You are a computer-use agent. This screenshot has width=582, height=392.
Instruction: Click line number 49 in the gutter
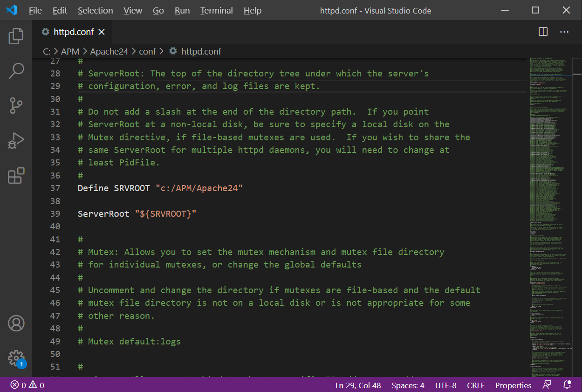point(55,341)
